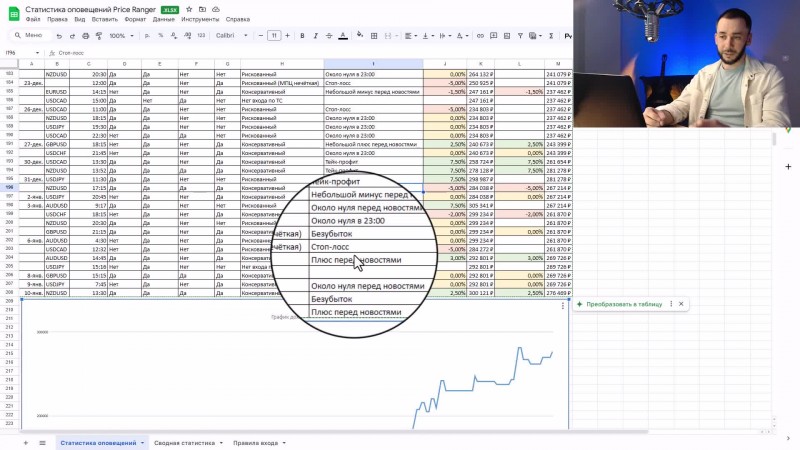Click the Print icon
The width and height of the screenshot is (800, 450).
(x=86, y=36)
